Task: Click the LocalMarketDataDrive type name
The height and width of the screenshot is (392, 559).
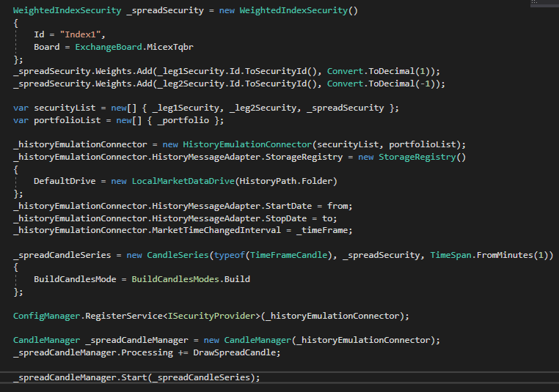Action: coord(183,181)
